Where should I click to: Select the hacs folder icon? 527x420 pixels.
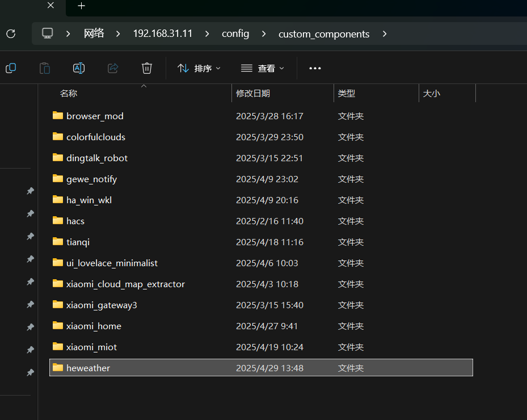pos(58,221)
